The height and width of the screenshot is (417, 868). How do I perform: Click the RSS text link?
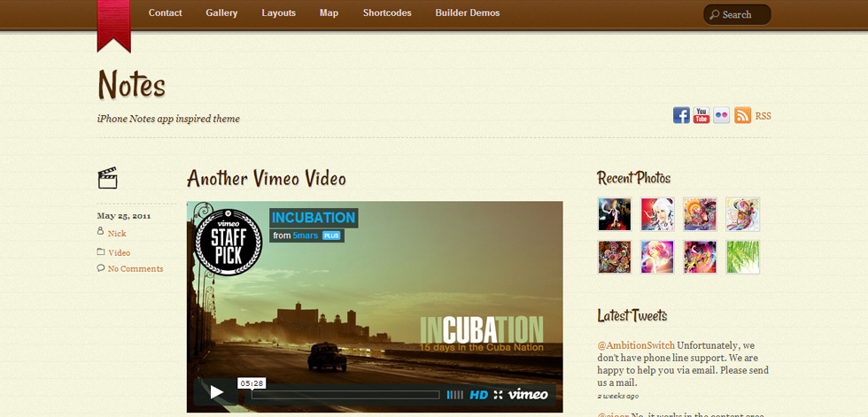[x=763, y=116]
